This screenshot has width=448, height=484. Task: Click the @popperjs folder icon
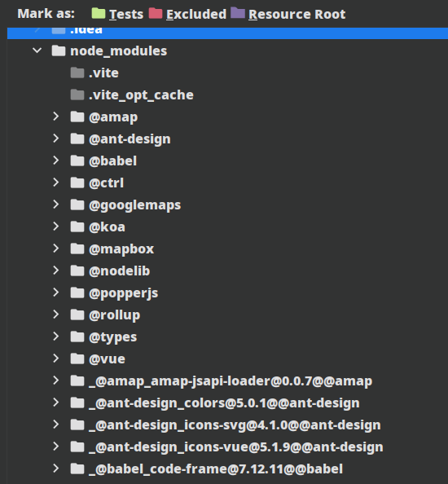coord(77,293)
